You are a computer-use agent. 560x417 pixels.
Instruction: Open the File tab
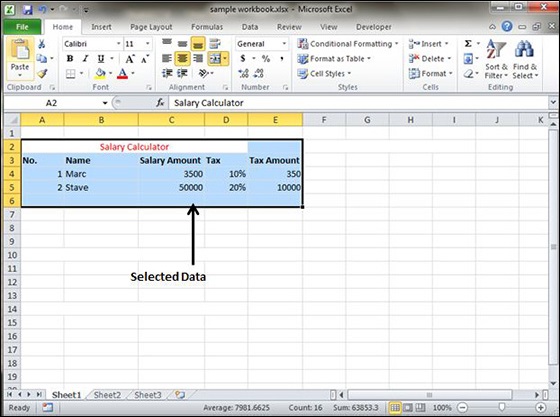click(x=22, y=27)
